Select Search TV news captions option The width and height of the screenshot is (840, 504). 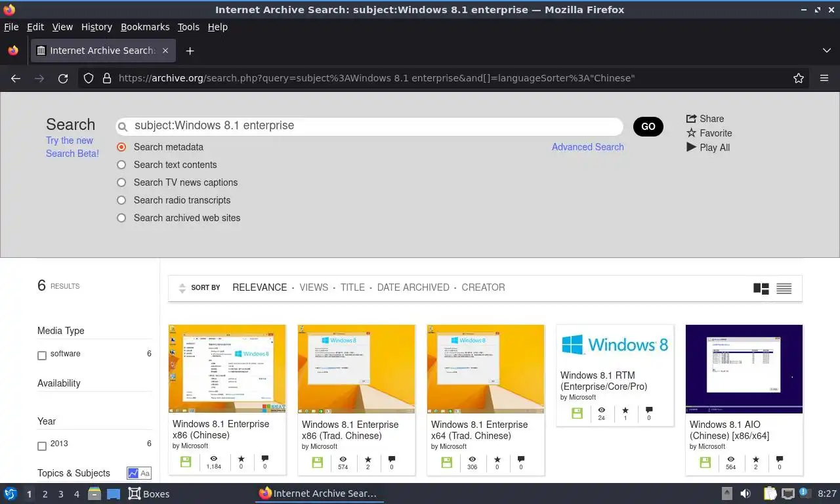click(x=121, y=182)
